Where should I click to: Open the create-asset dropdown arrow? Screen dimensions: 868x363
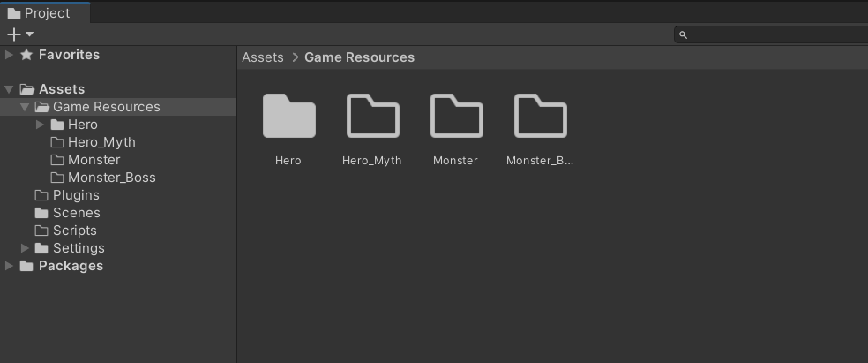(29, 34)
